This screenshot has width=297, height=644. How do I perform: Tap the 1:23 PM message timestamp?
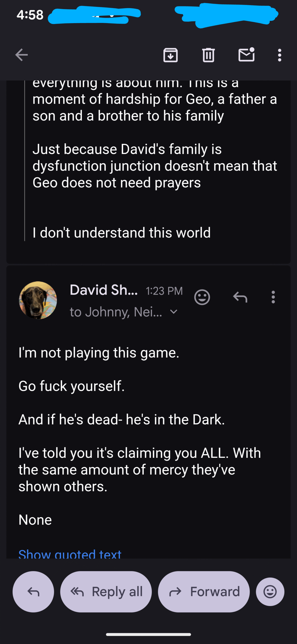[x=164, y=291]
